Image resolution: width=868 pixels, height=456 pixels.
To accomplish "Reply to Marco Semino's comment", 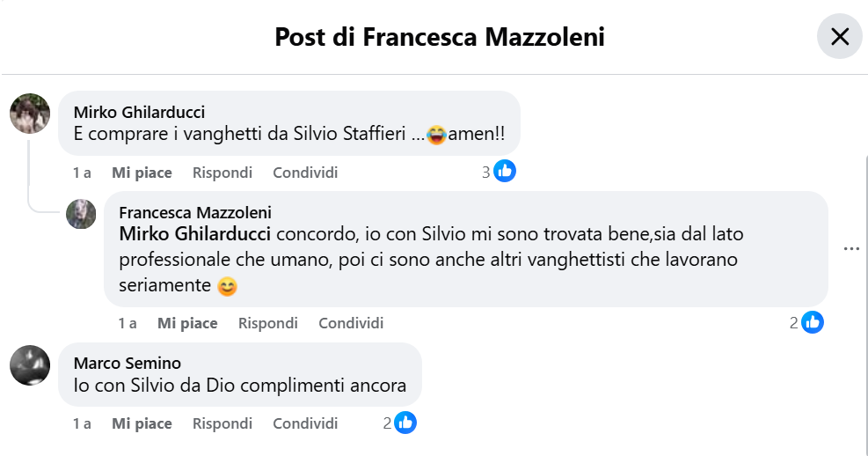I will tap(222, 423).
